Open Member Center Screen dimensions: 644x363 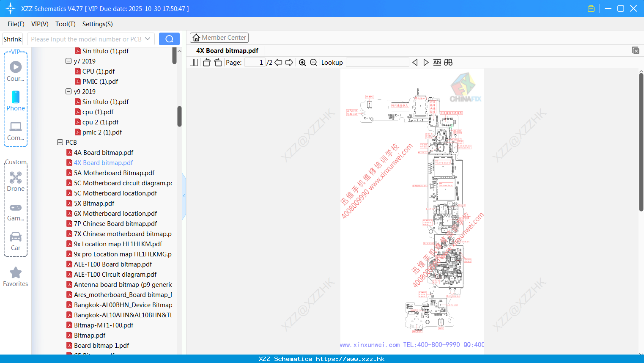[x=219, y=38]
